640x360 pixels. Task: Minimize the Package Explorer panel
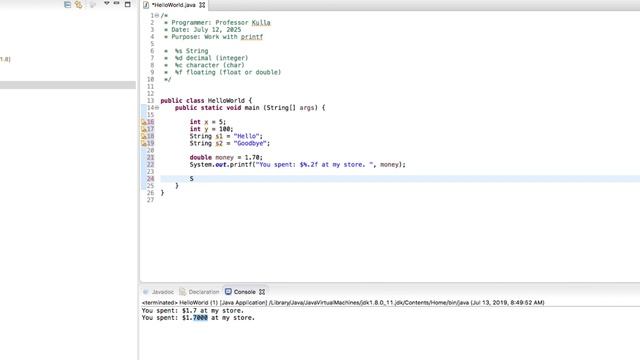117,3
